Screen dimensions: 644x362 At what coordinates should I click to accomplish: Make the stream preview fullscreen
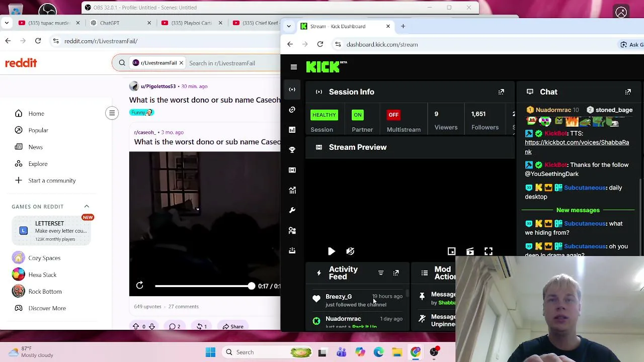[489, 251]
